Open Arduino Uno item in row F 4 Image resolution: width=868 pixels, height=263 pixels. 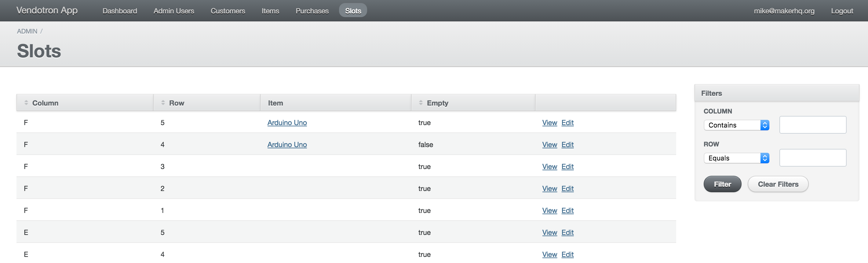(287, 145)
